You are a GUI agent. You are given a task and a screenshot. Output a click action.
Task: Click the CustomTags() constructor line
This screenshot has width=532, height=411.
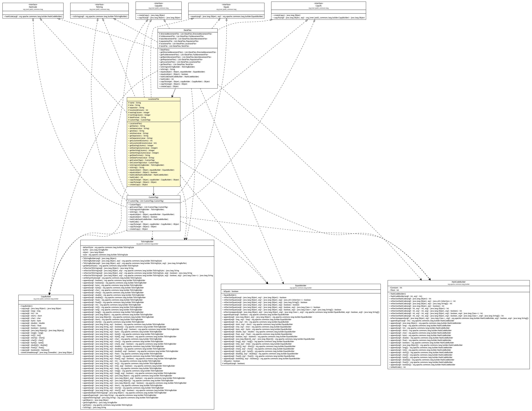click(x=135, y=205)
